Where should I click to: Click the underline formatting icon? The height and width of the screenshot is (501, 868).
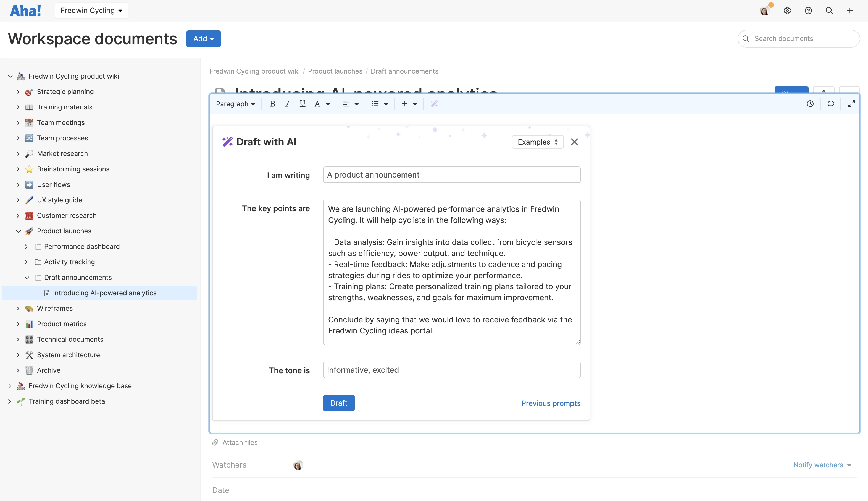click(302, 104)
